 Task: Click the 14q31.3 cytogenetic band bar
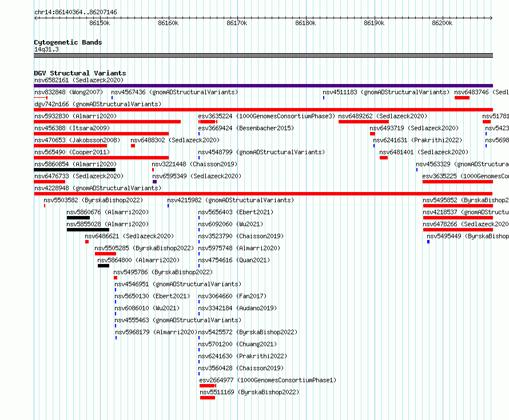pos(263,55)
